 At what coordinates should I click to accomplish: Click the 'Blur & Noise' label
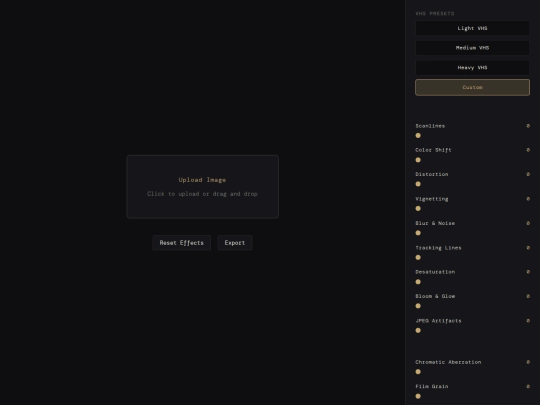(x=435, y=223)
